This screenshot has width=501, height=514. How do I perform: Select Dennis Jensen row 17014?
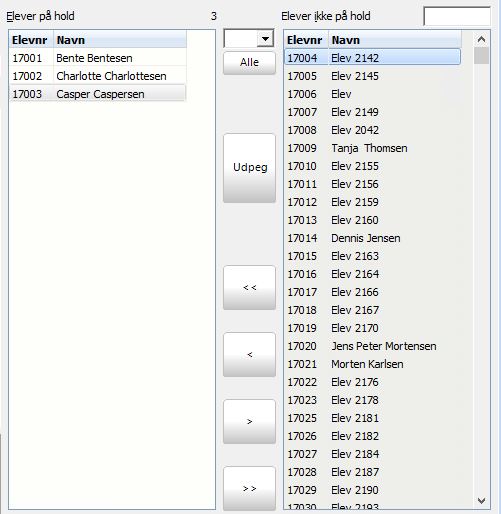(x=373, y=238)
